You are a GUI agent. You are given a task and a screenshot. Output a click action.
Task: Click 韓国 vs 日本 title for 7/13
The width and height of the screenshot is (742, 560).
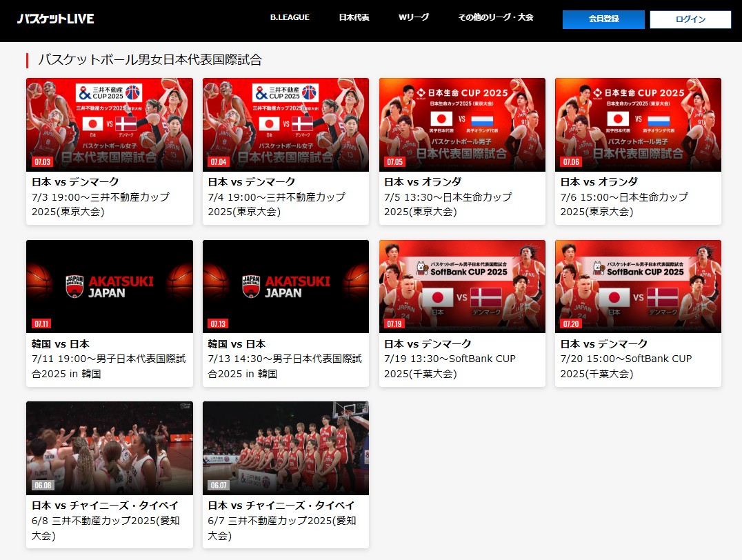click(x=237, y=344)
